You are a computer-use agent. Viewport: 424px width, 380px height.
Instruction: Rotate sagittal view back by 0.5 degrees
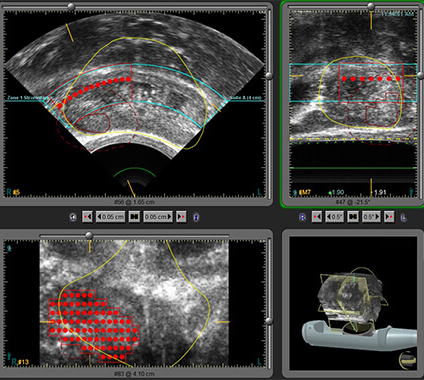(x=335, y=217)
